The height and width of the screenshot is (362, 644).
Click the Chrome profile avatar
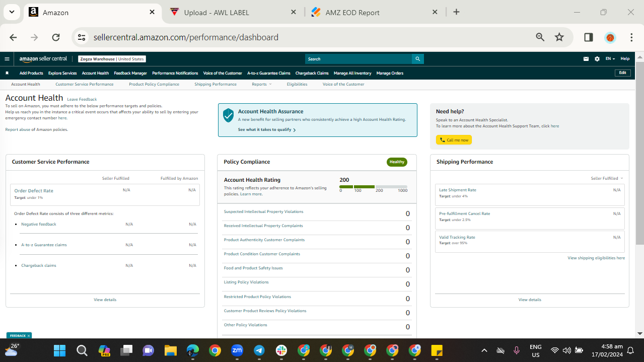(610, 37)
